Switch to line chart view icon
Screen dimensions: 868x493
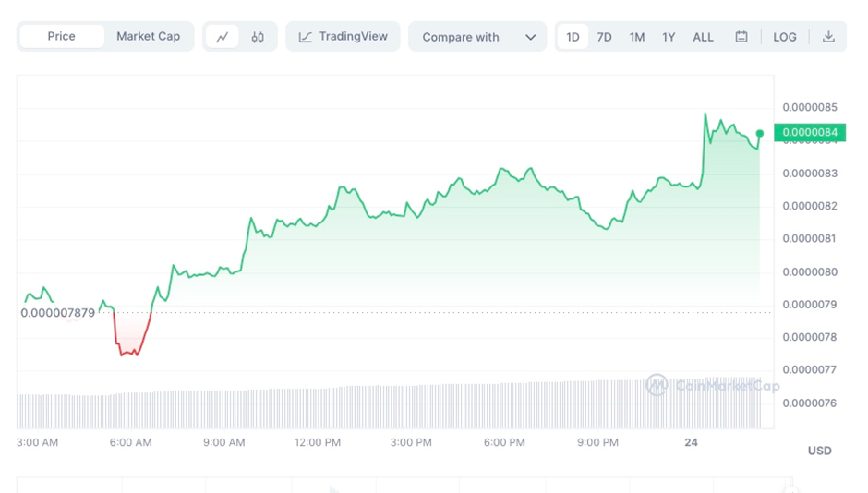(x=223, y=37)
